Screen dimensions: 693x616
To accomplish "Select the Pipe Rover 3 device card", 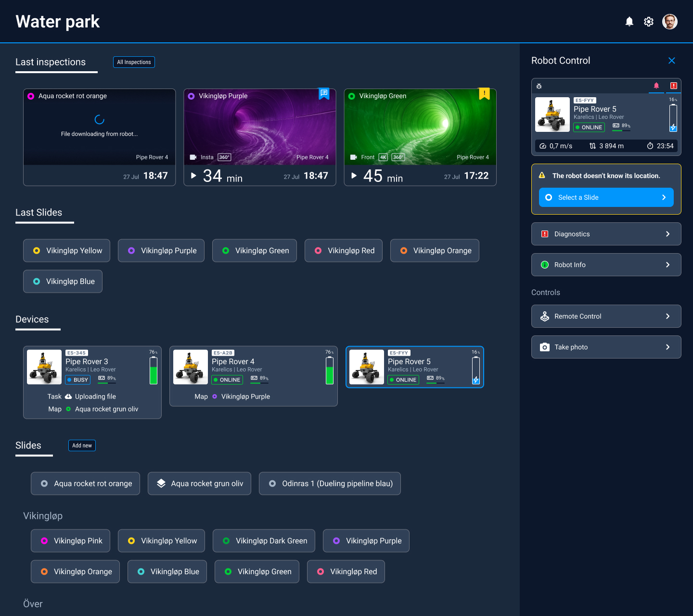I will (x=92, y=382).
